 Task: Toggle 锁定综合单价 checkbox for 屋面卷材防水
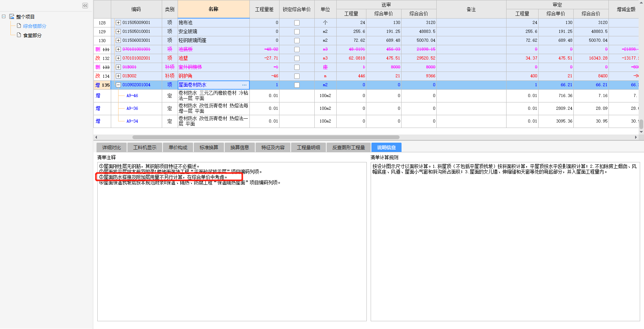(297, 85)
